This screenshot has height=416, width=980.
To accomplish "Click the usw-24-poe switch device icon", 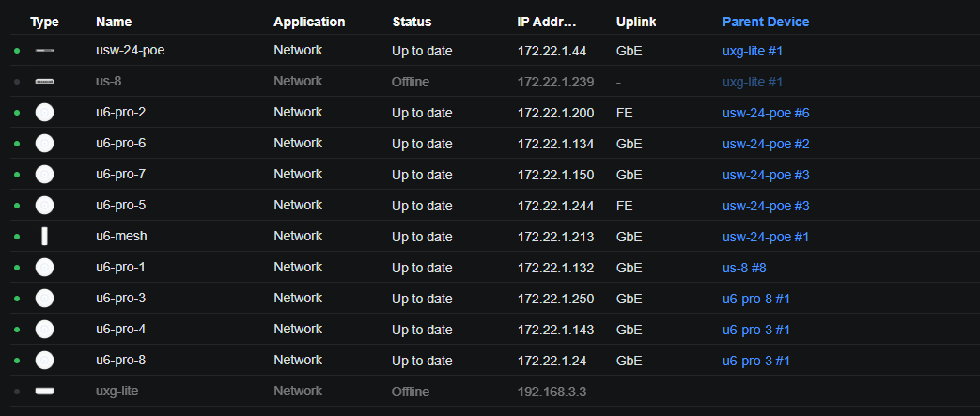I will 44,51.
